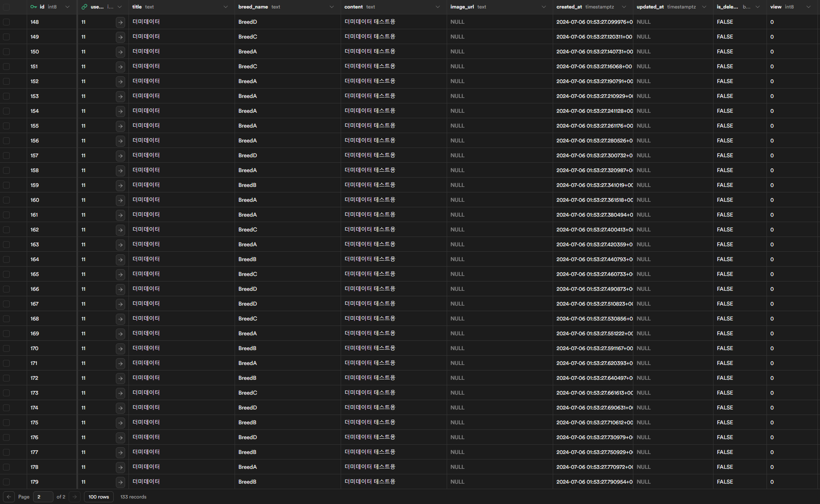
Task: Open the title column dropdown menu
Action: point(226,7)
